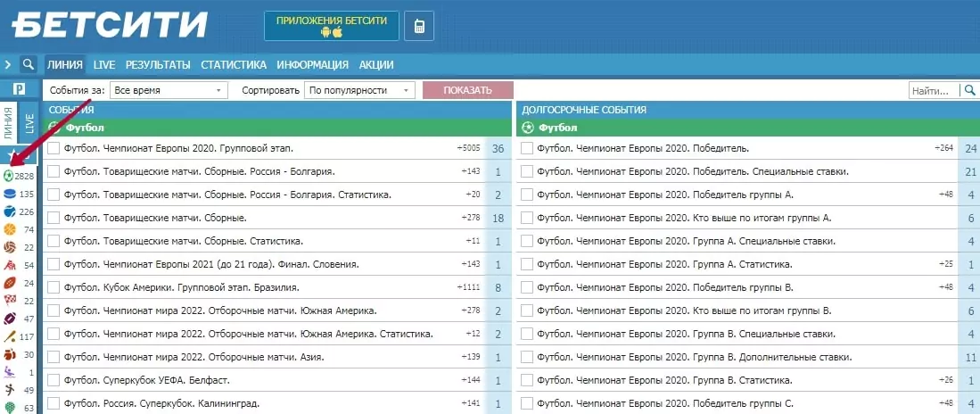Select the hockey puck icon with 135 events
This screenshot has height=414, width=980.
click(x=9, y=194)
